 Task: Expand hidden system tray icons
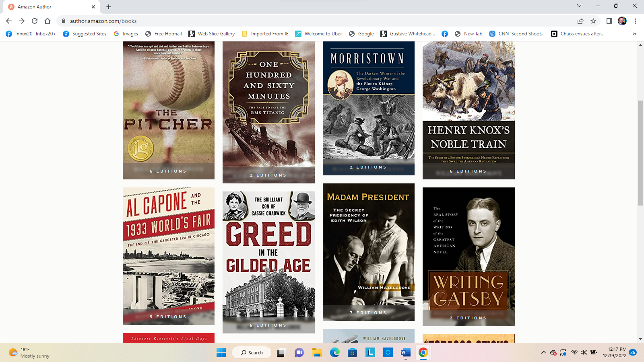pos(543,353)
